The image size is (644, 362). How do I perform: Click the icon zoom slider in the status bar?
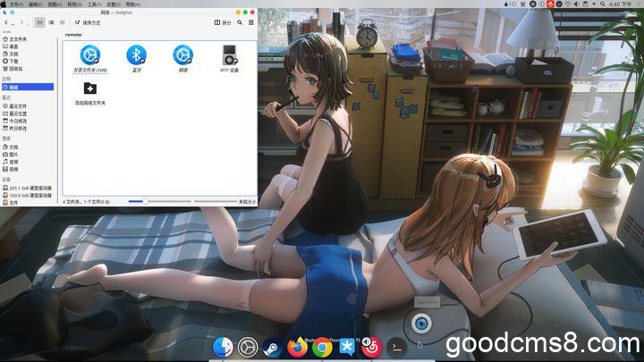160,201
